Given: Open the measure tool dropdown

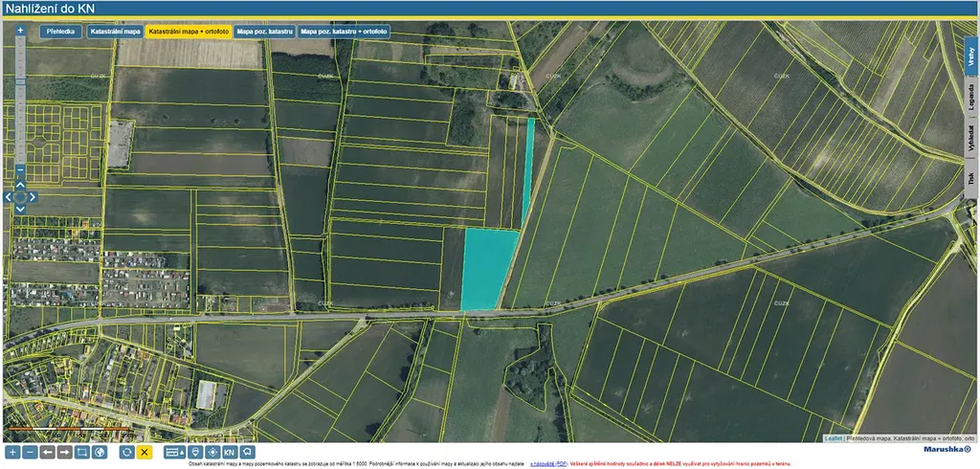Looking at the screenshot, I should coord(175,452).
